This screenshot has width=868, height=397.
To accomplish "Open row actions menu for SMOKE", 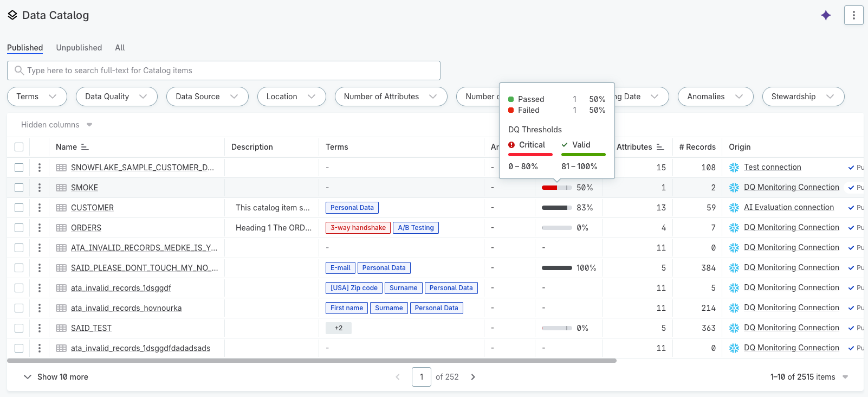I will click(x=40, y=188).
